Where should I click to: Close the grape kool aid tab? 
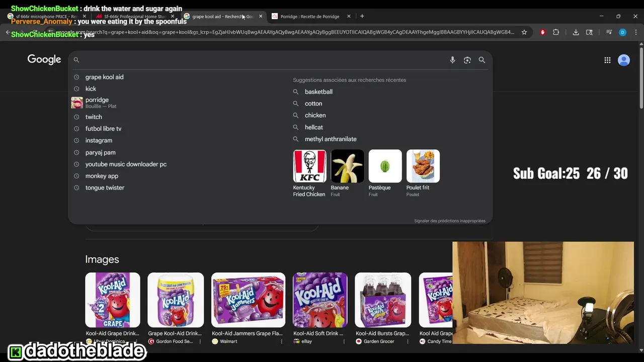click(261, 16)
